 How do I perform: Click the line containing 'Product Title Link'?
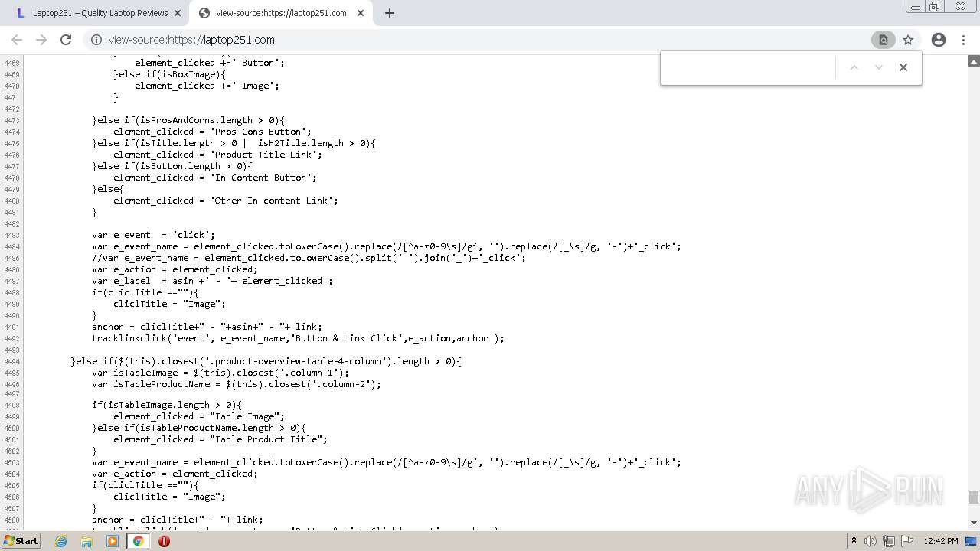[x=217, y=155]
